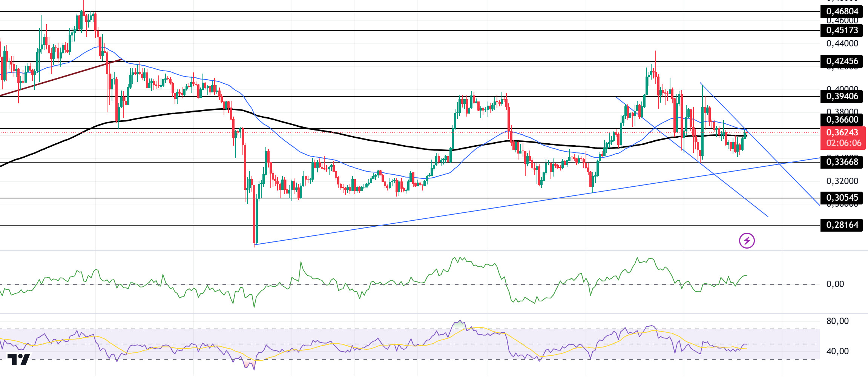Click the 0,00 oscillator axis value

tap(835, 284)
